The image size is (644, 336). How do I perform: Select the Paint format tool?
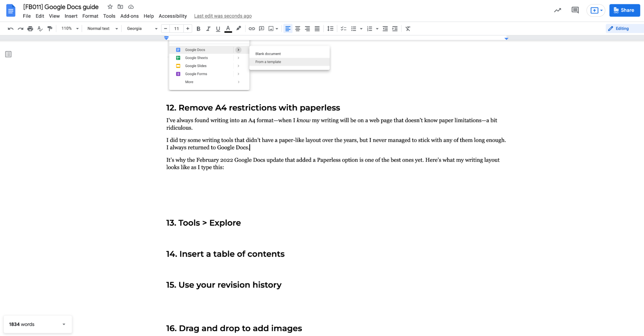pyautogui.click(x=50, y=28)
